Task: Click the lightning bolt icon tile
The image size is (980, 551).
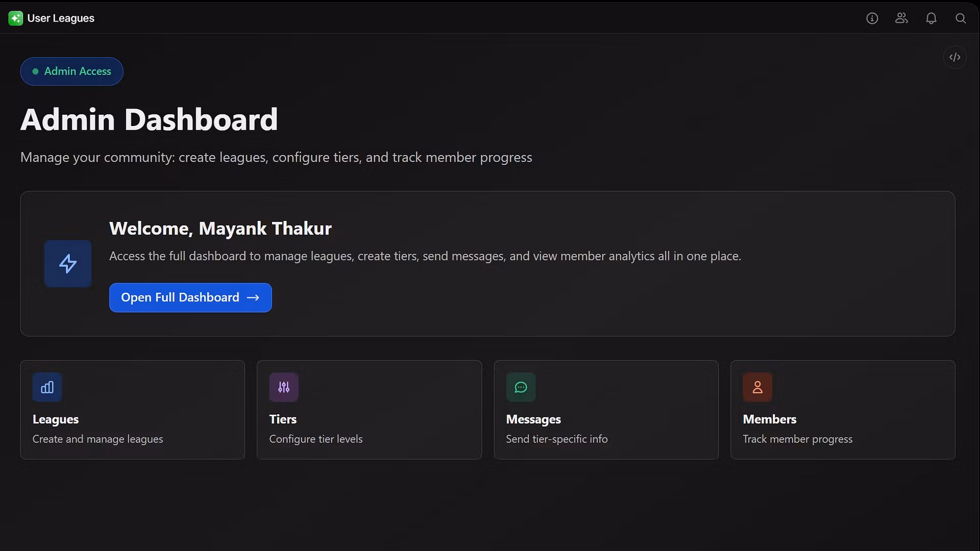Action: click(68, 264)
